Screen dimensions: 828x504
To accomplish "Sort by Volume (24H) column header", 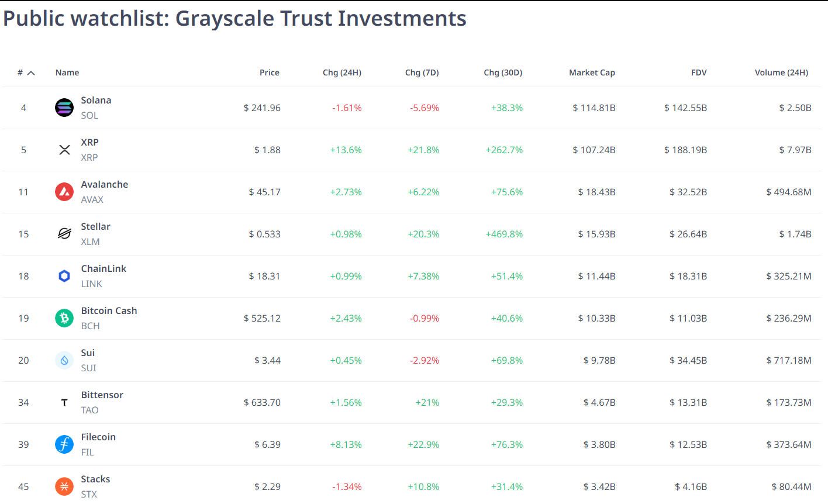I will (x=782, y=73).
